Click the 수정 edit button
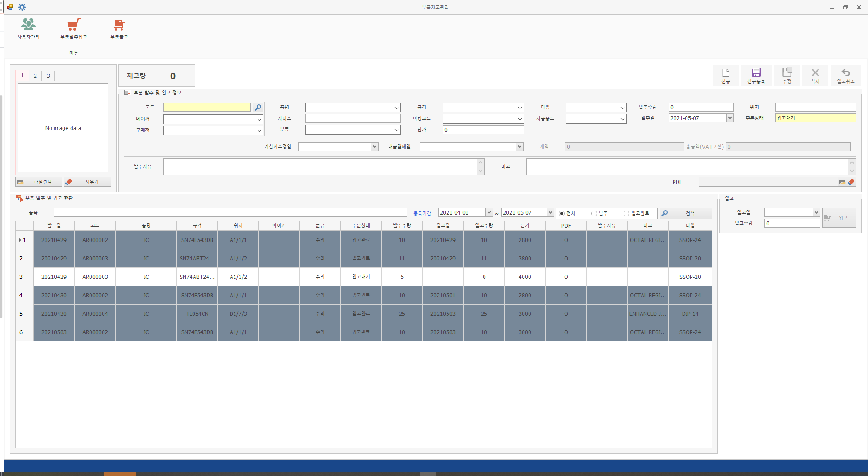Viewport: 868px width, 476px height. [x=787, y=76]
